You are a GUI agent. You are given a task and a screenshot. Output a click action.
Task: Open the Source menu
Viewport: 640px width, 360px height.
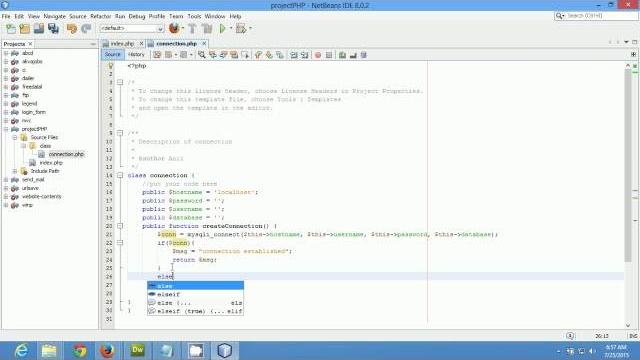coord(78,16)
